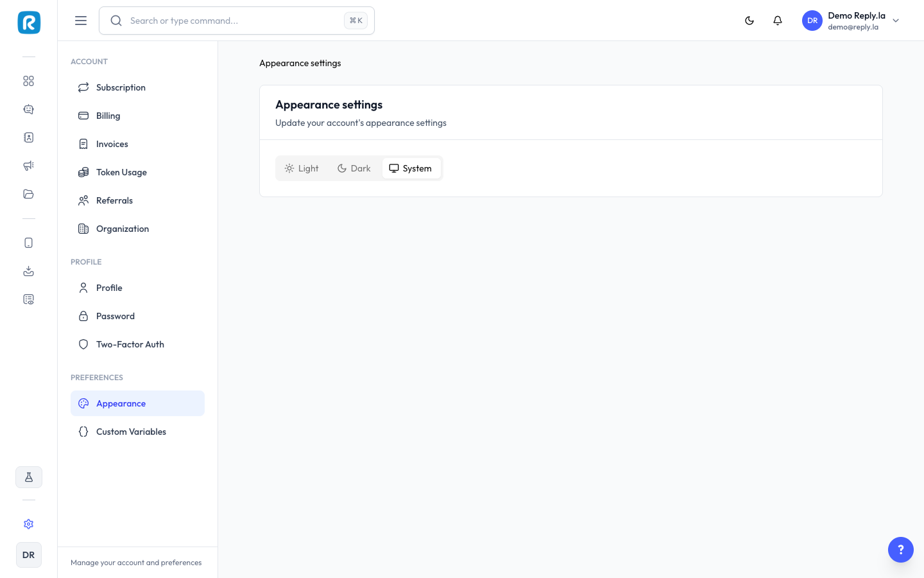Open the settings gear icon in left rail
924x578 pixels.
[x=29, y=524]
